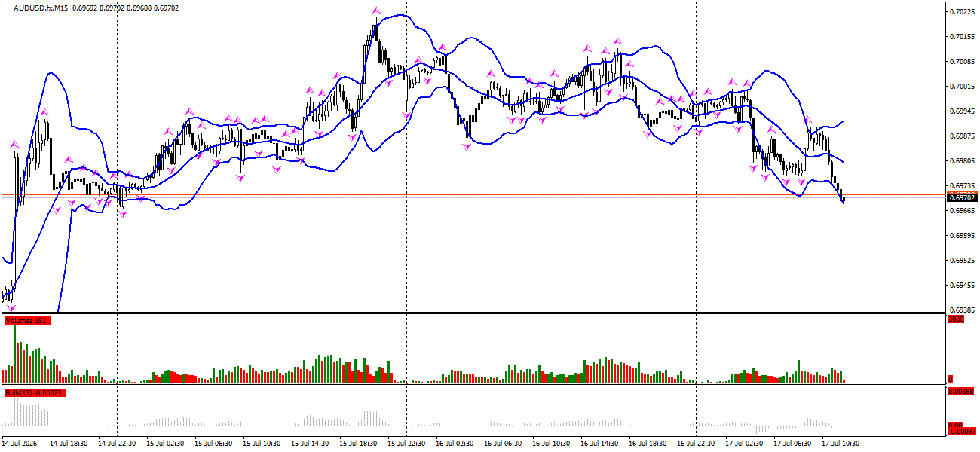
Task: Click the 15 Jul 10:30 time label
Action: point(262,444)
